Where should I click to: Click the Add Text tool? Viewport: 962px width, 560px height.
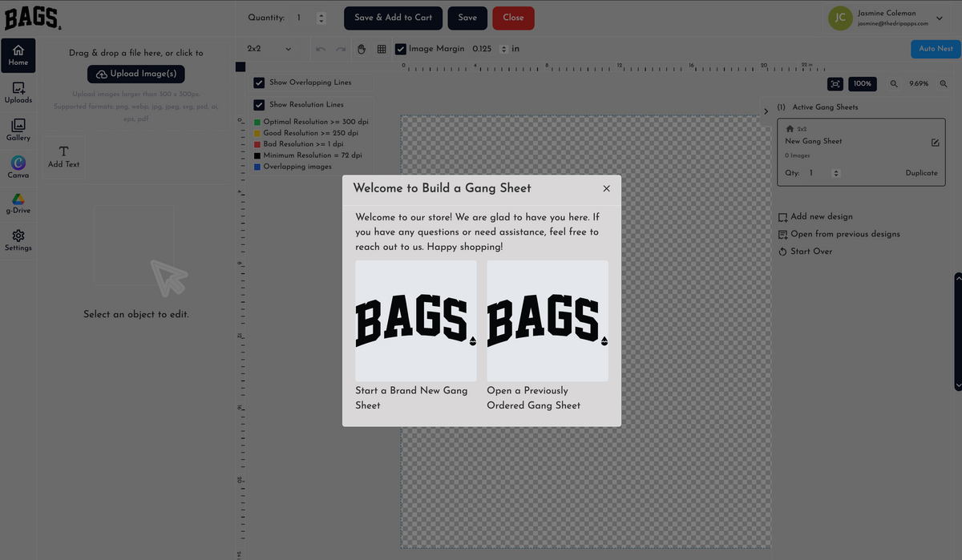click(x=64, y=156)
